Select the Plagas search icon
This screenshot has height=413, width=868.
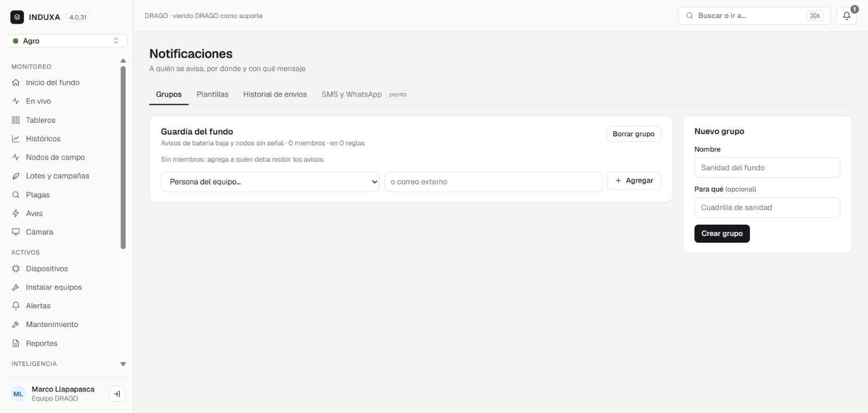click(x=16, y=195)
